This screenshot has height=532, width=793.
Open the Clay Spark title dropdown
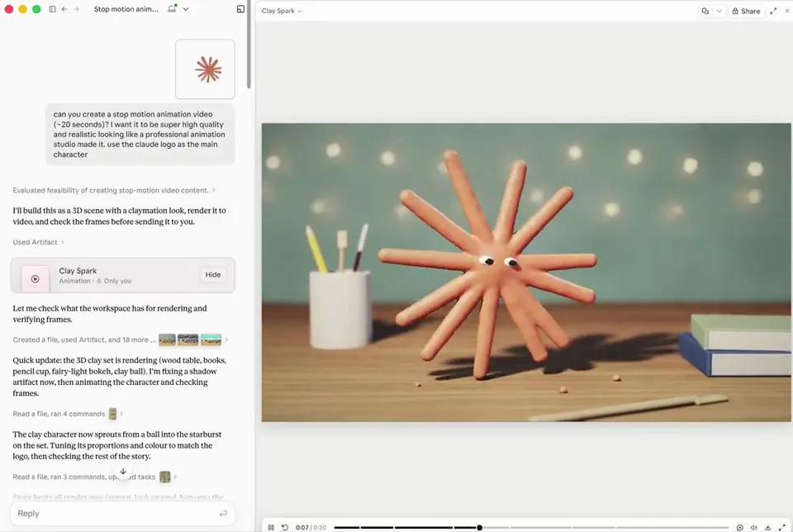click(x=282, y=11)
